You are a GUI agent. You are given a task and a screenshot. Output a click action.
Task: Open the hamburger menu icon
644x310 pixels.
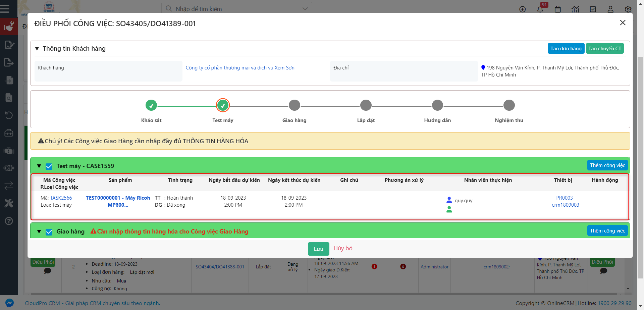coord(5,9)
